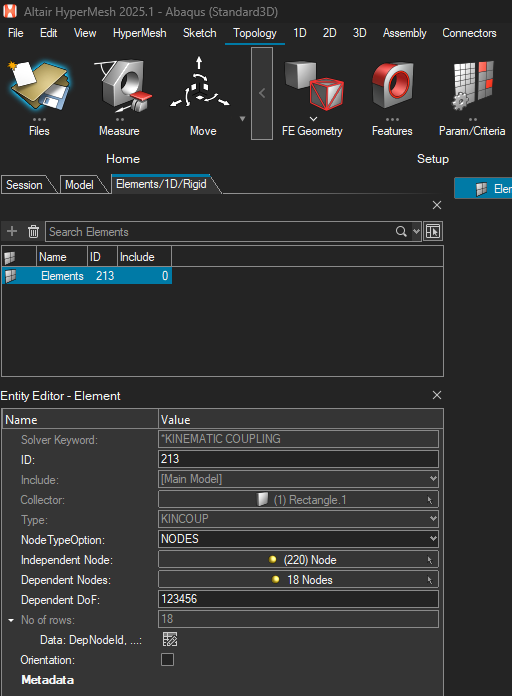Collapse the No of rows expander
This screenshot has height=696, width=512.
pos(11,620)
